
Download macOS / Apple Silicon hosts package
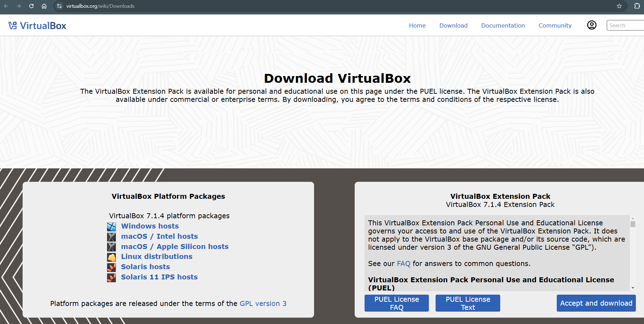click(175, 247)
